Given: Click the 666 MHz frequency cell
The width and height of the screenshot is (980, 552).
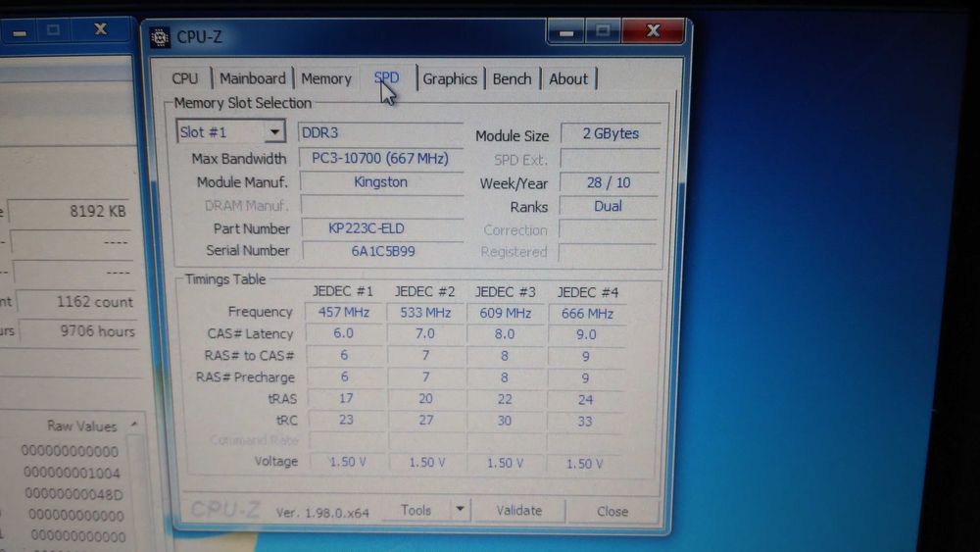Looking at the screenshot, I should pyautogui.click(x=586, y=313).
